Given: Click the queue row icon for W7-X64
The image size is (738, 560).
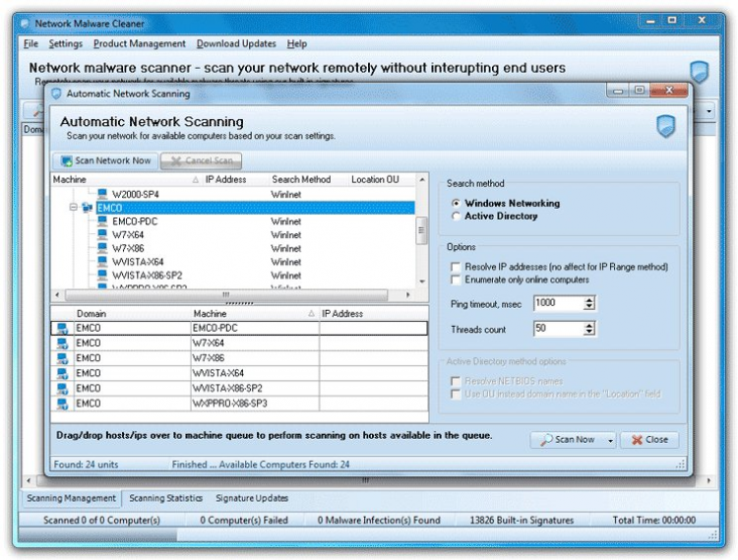Looking at the screenshot, I should pos(62,343).
